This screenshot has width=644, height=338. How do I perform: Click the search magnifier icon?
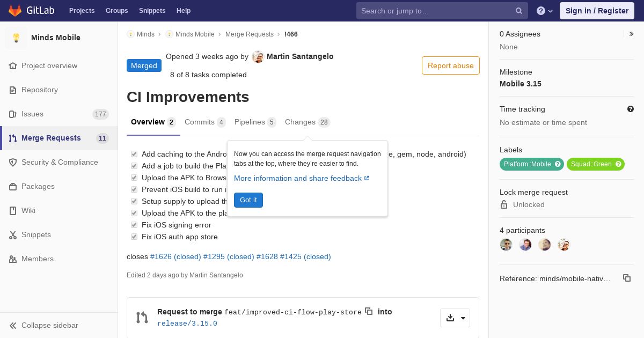(519, 11)
